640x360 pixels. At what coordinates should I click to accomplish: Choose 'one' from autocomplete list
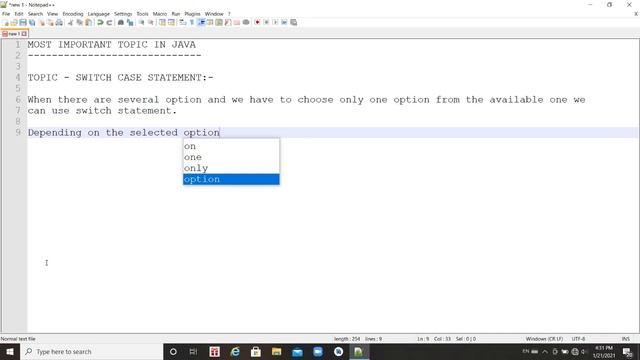[x=231, y=157]
